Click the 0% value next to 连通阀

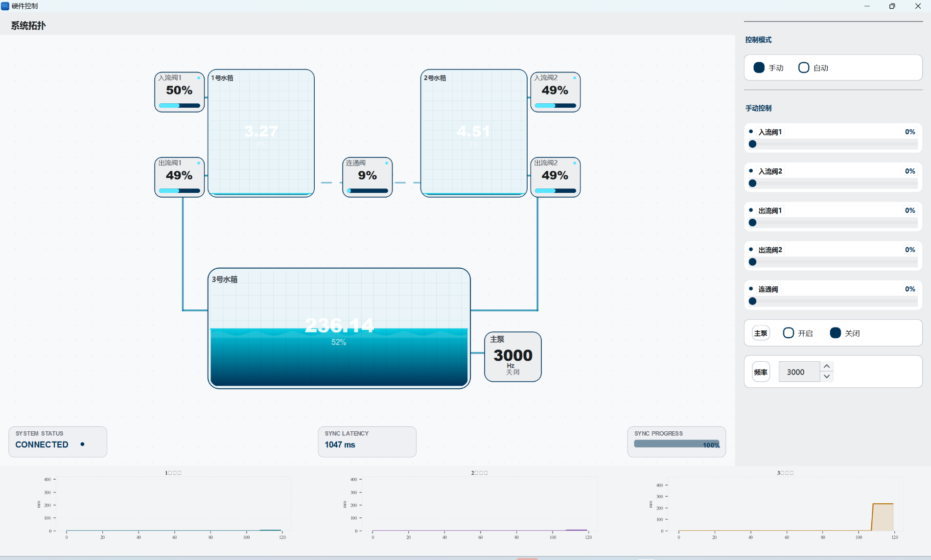pyautogui.click(x=910, y=289)
